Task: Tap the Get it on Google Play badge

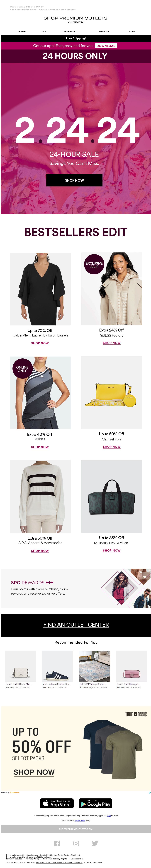Action: [95, 803]
